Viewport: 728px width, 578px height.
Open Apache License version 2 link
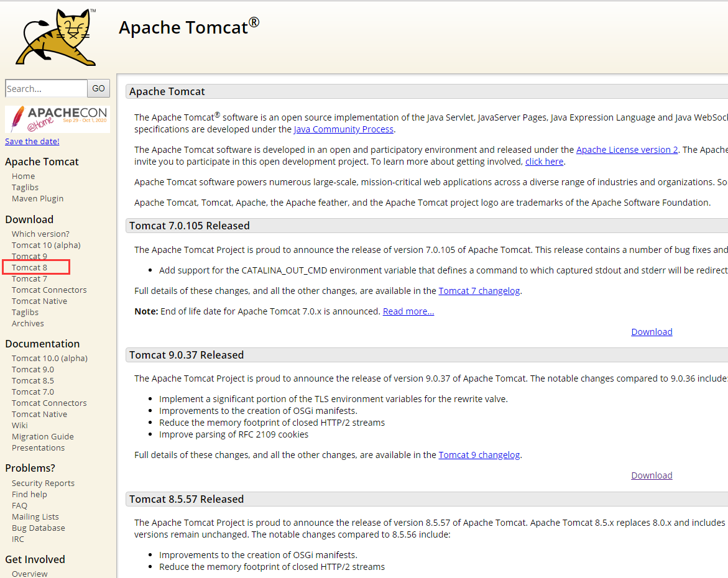[627, 150]
